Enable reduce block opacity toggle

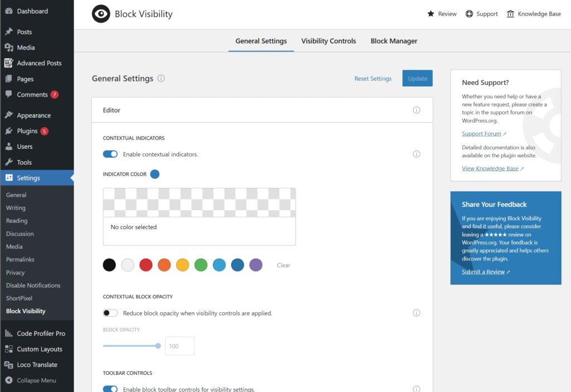pyautogui.click(x=110, y=313)
